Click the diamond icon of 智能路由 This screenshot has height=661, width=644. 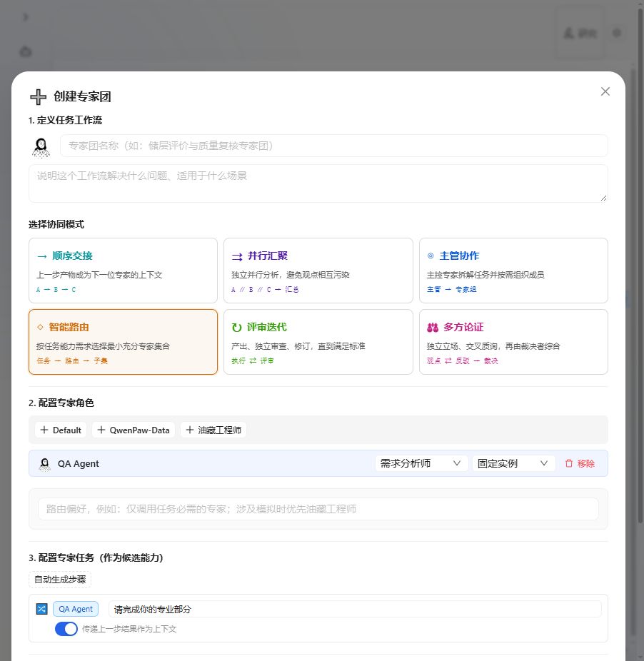click(40, 327)
